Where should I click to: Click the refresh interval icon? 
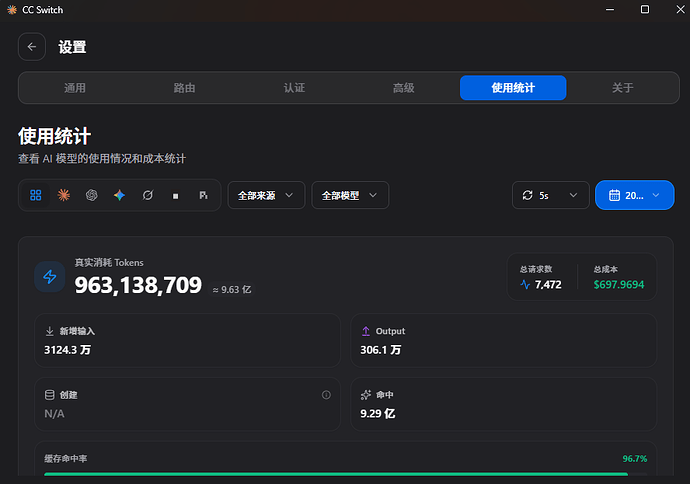pyautogui.click(x=528, y=195)
